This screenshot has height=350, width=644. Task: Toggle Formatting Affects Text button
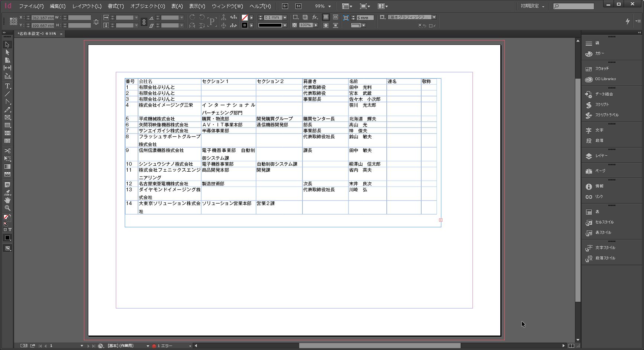coord(10,230)
